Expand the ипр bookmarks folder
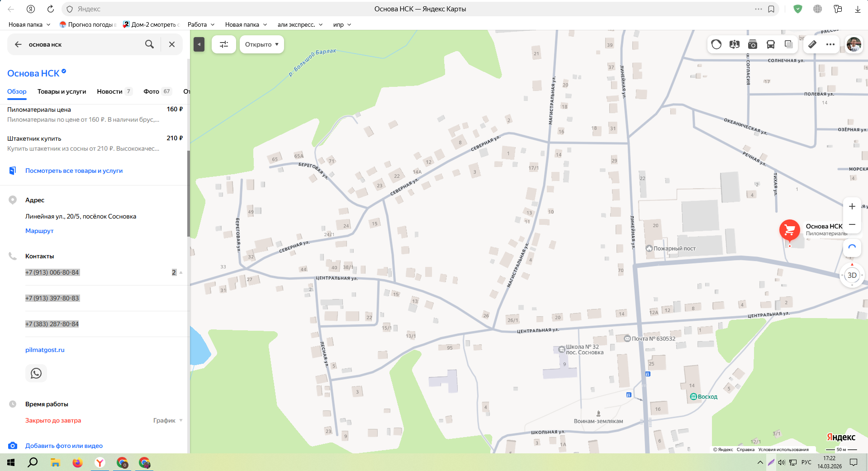868x471 pixels. (x=342, y=24)
